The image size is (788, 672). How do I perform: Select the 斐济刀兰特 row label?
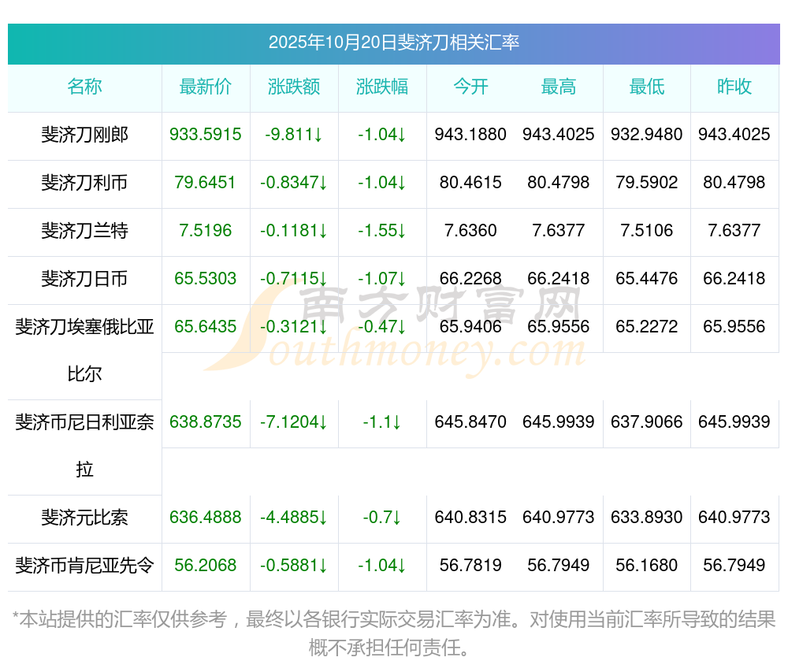84,231
